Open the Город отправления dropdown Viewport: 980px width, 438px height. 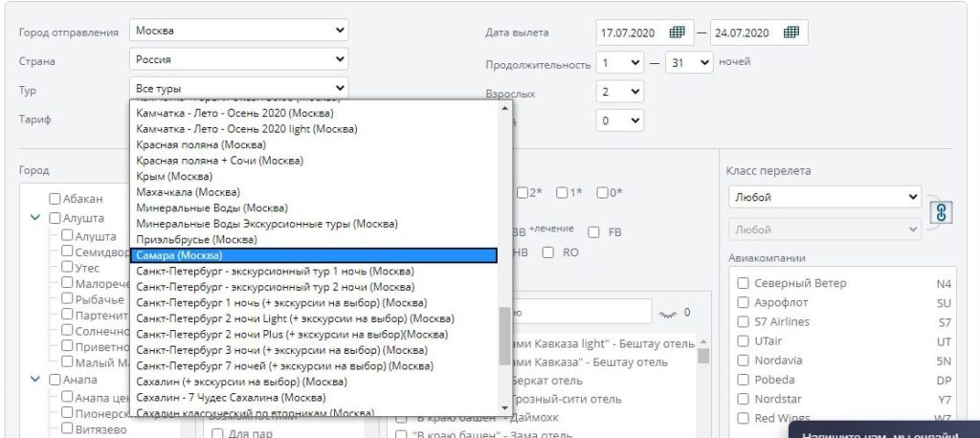tap(238, 31)
